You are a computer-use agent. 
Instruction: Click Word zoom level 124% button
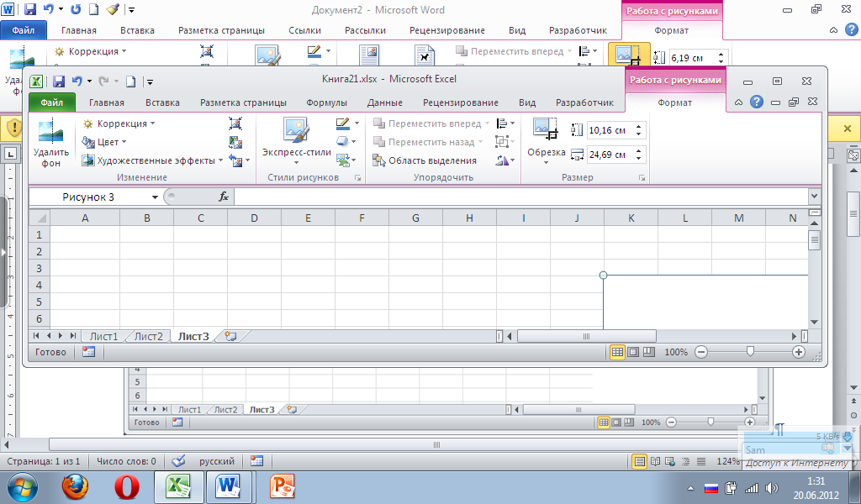pyautogui.click(x=727, y=461)
